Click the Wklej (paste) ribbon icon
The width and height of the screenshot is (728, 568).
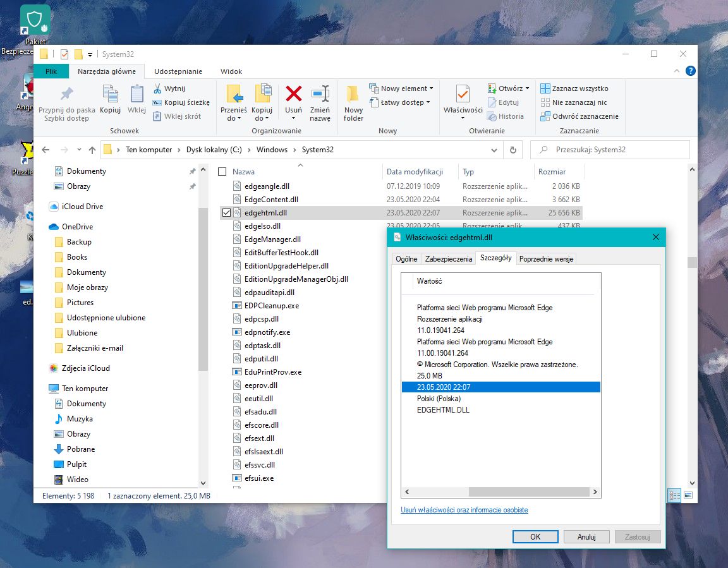(136, 94)
